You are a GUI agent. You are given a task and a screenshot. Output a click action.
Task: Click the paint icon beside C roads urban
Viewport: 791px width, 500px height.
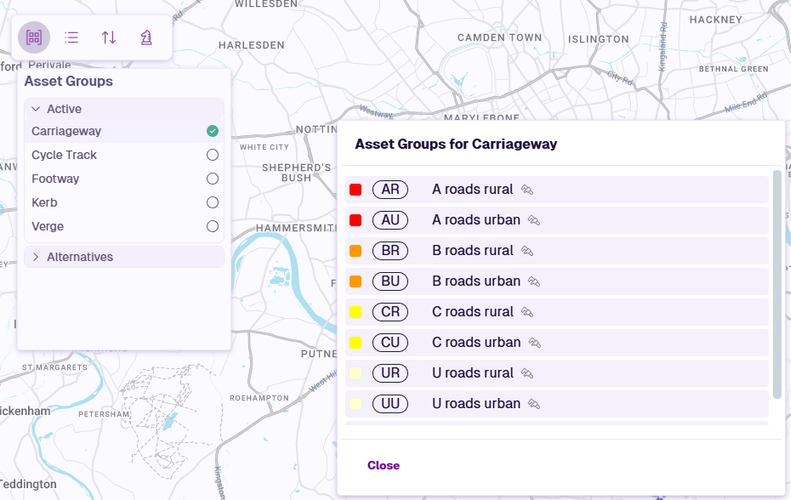point(535,343)
